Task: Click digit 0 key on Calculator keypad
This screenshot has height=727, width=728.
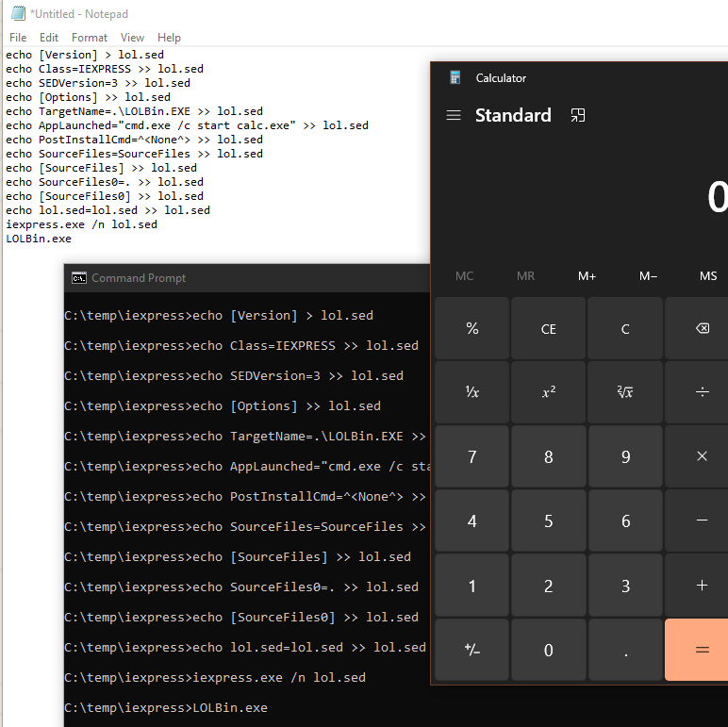Action: tap(548, 650)
